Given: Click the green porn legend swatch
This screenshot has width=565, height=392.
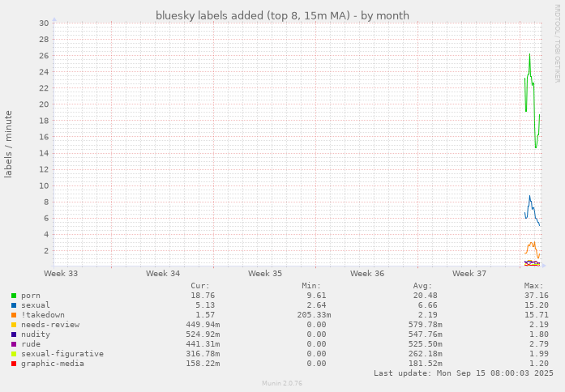Looking at the screenshot, I should pyautogui.click(x=14, y=296).
